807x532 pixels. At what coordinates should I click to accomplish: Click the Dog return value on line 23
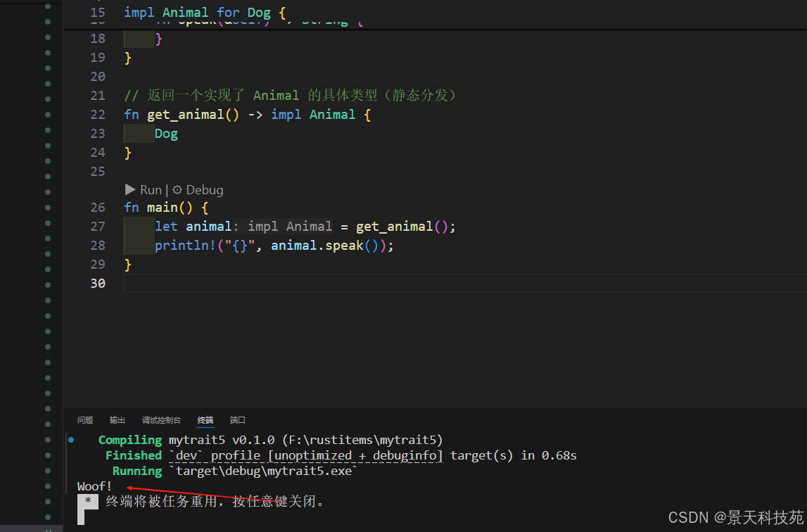pos(166,134)
